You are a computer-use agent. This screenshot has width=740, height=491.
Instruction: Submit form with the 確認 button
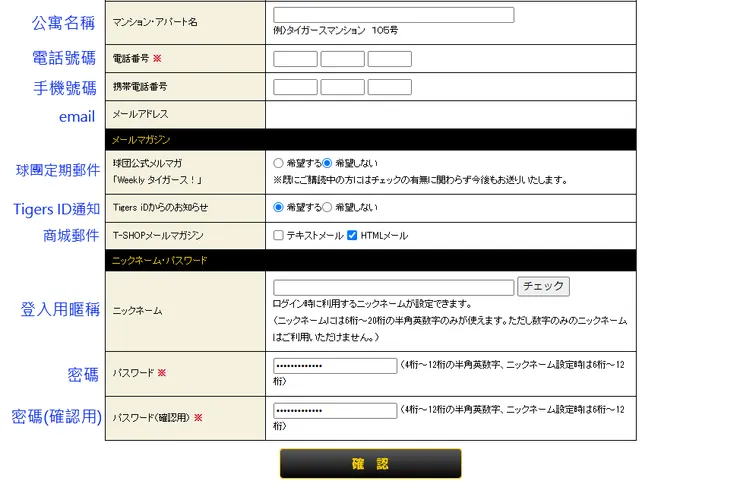370,464
